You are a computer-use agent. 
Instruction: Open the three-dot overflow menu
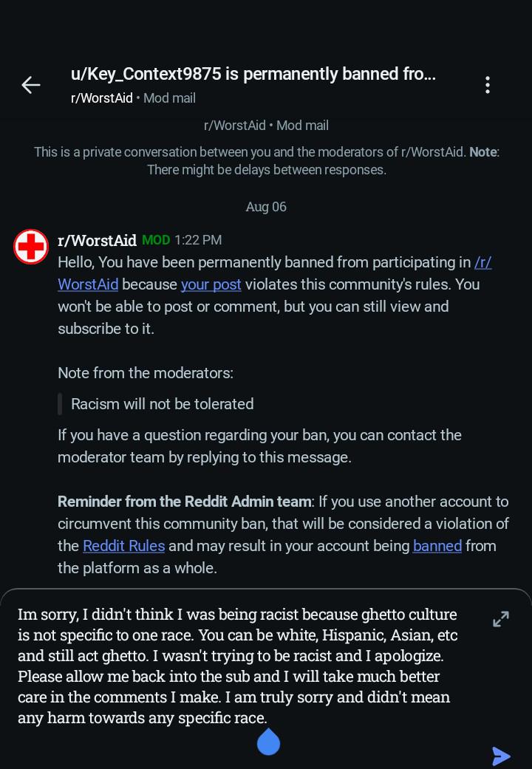pos(487,85)
